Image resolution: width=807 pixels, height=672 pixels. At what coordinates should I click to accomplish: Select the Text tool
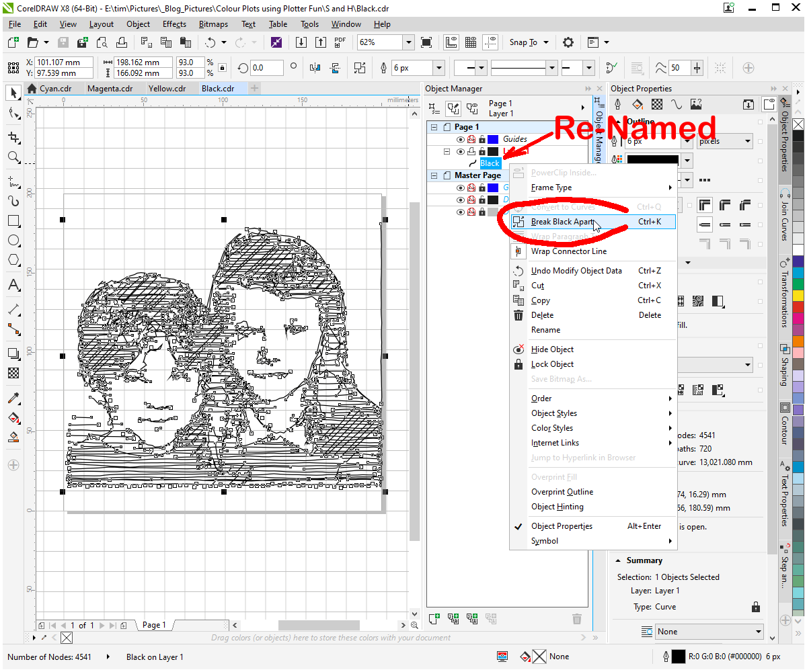pos(13,284)
